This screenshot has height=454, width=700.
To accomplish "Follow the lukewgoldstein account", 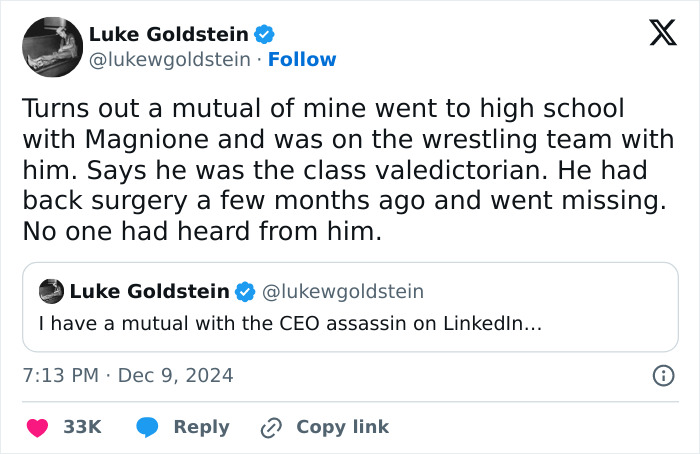I will [x=302, y=60].
